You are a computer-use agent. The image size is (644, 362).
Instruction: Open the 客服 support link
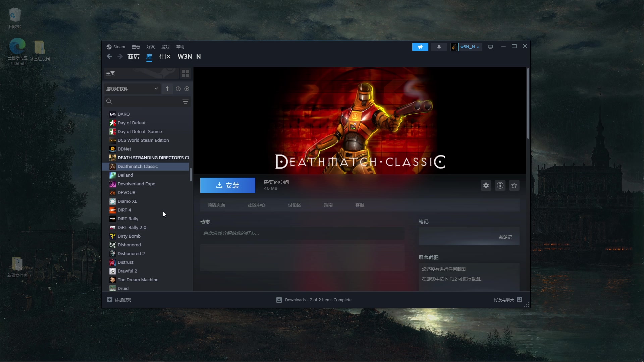[x=360, y=205]
